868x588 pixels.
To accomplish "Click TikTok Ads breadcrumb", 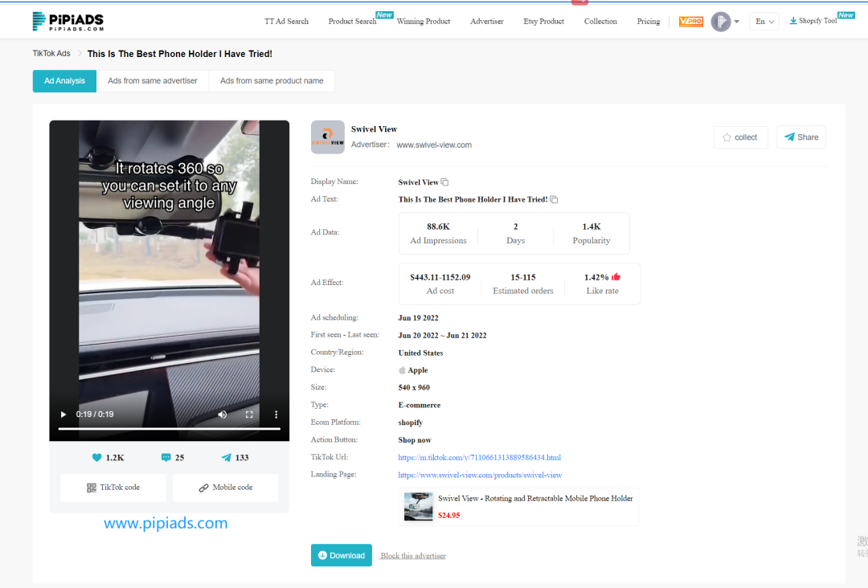I will [x=51, y=54].
